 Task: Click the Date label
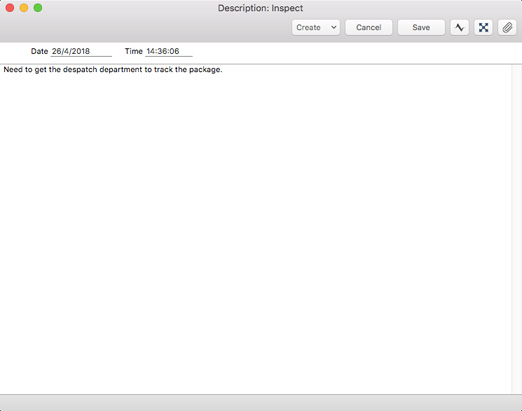pos(39,51)
